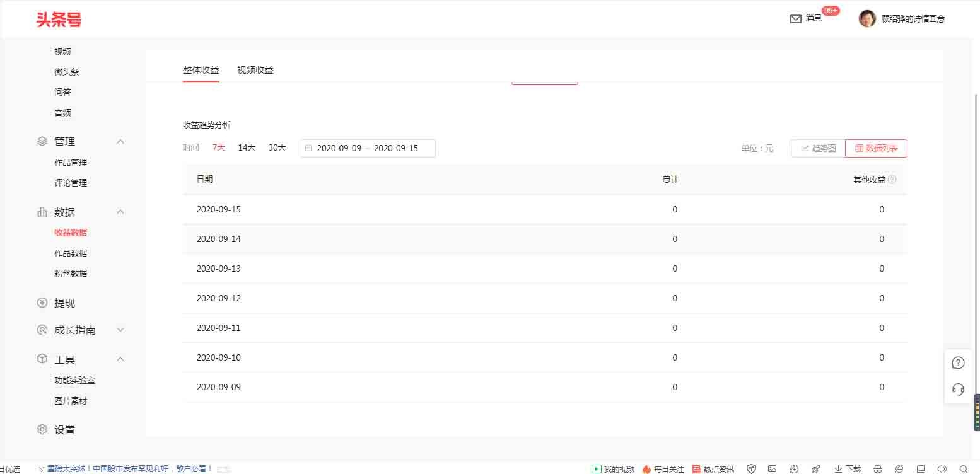
Task: Click the 成长指南 target icon
Action: click(x=42, y=330)
